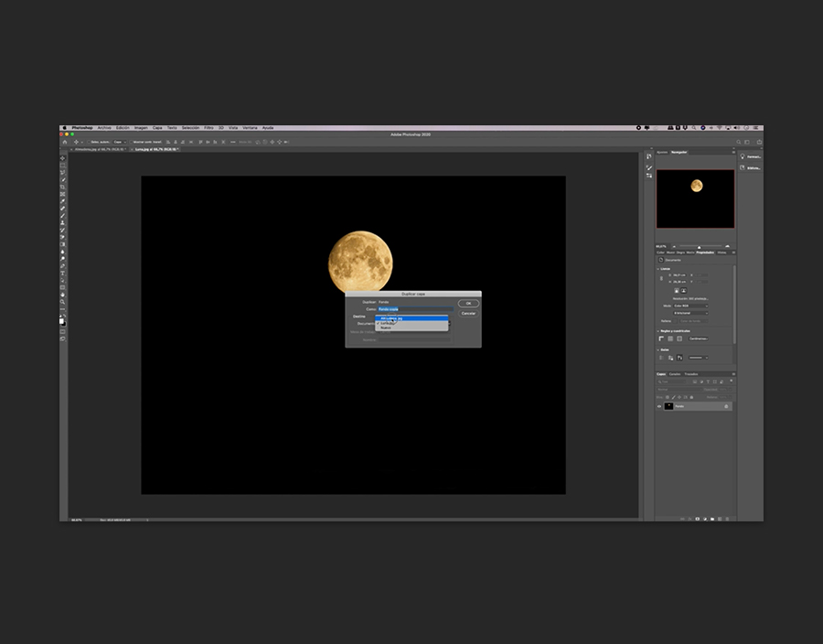Open the Modo Color RGB dropdown
This screenshot has height=644, width=823.
[x=690, y=306]
